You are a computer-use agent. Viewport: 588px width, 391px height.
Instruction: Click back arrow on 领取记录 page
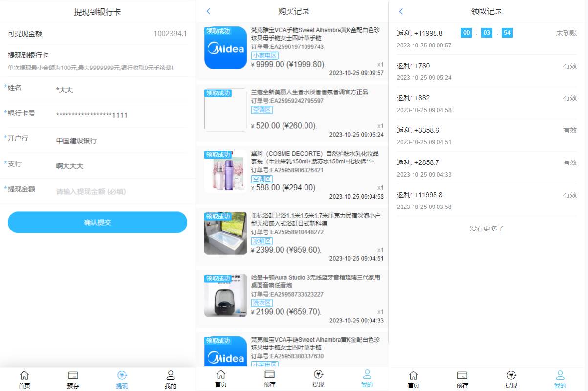pyautogui.click(x=401, y=11)
